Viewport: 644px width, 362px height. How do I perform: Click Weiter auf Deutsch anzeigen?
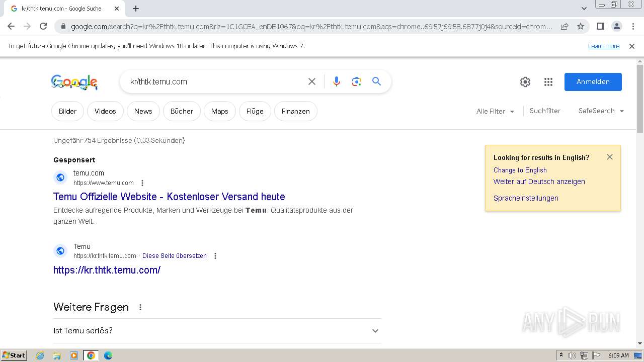[x=539, y=182]
